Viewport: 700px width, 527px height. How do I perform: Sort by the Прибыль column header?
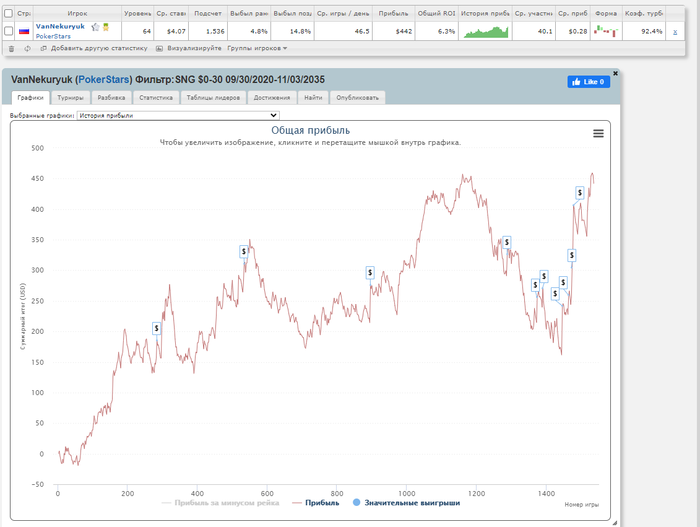[x=393, y=13]
